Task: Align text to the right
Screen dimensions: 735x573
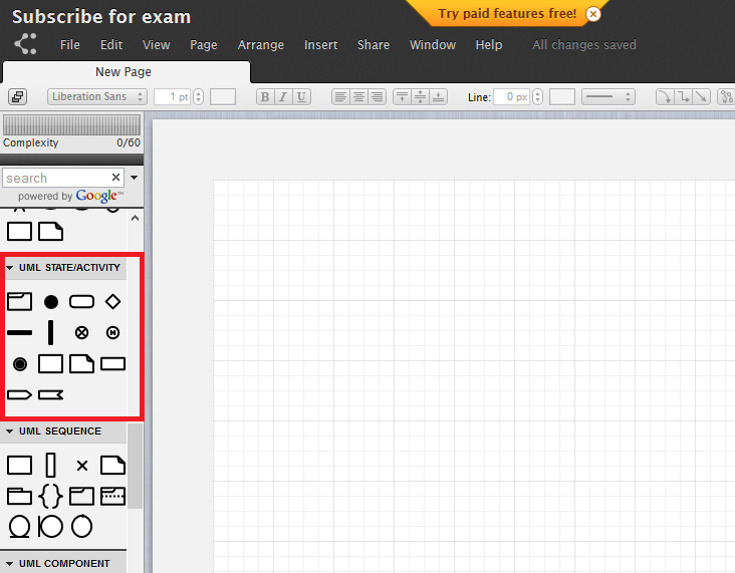Action: click(x=377, y=97)
